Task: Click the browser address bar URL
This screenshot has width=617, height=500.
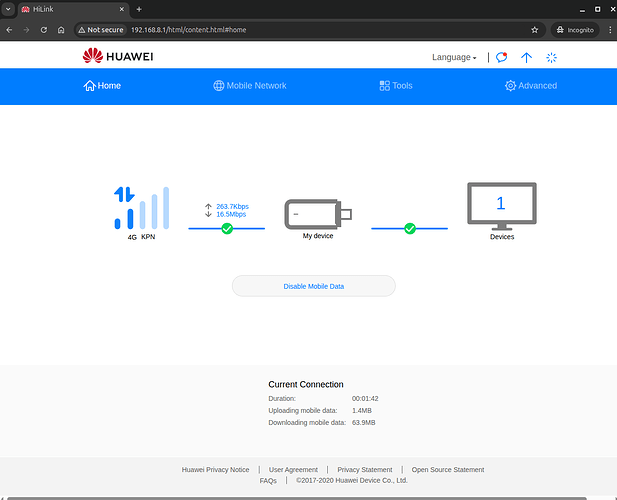Action: pyautogui.click(x=188, y=30)
